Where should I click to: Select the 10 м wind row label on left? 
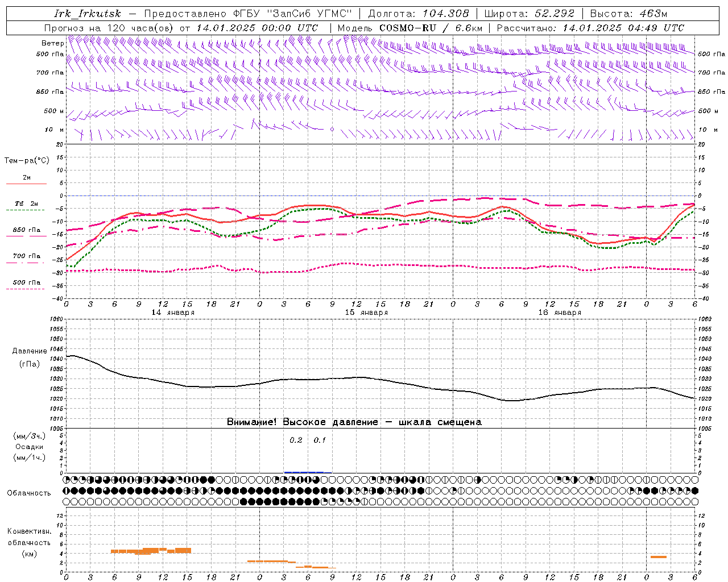point(55,130)
